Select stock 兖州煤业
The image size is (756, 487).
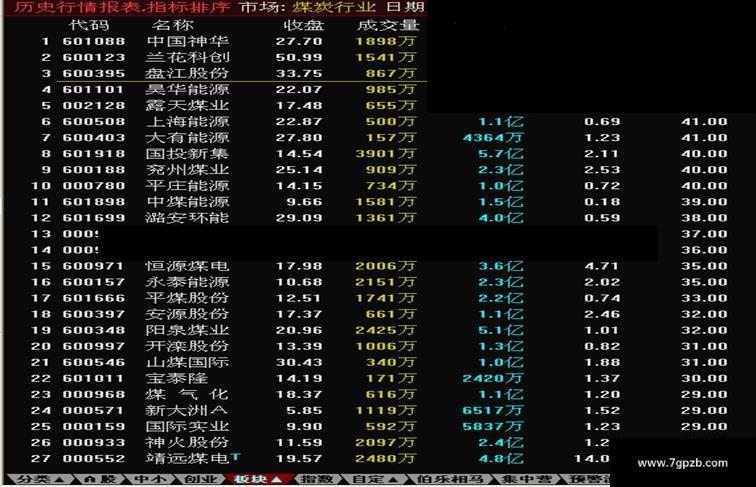point(187,170)
